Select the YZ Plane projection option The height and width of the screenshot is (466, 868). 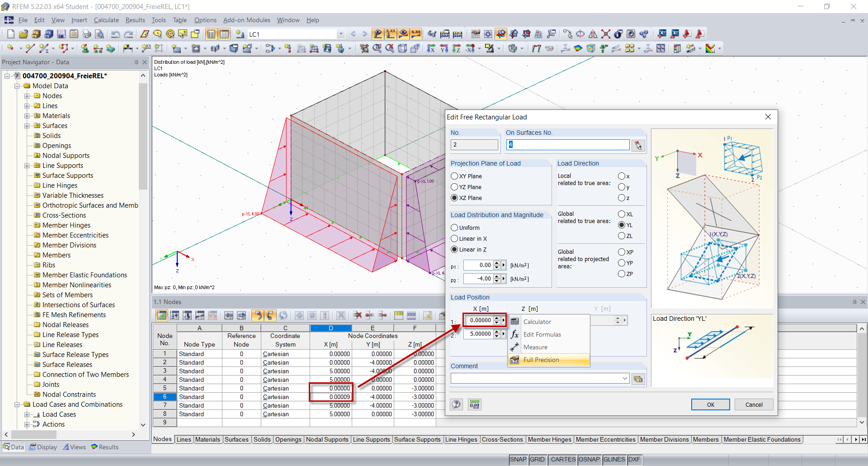(455, 187)
